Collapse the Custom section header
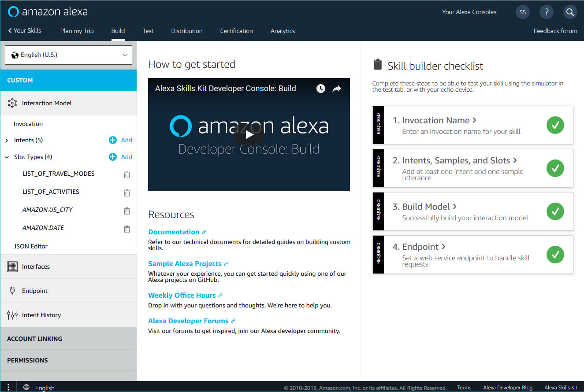The height and width of the screenshot is (392, 584). (68, 80)
